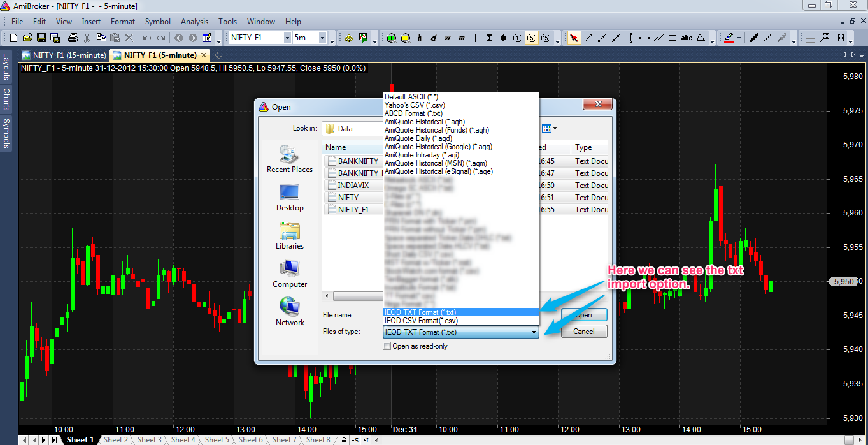Switch to 15-minute interval icon
This screenshot has width=868, height=445.
pos(546,38)
